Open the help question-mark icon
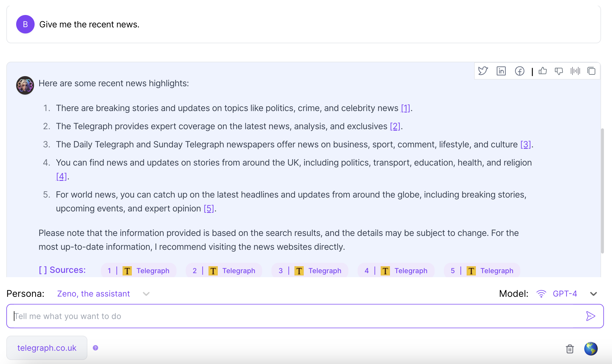The image size is (612, 364). coord(95,348)
